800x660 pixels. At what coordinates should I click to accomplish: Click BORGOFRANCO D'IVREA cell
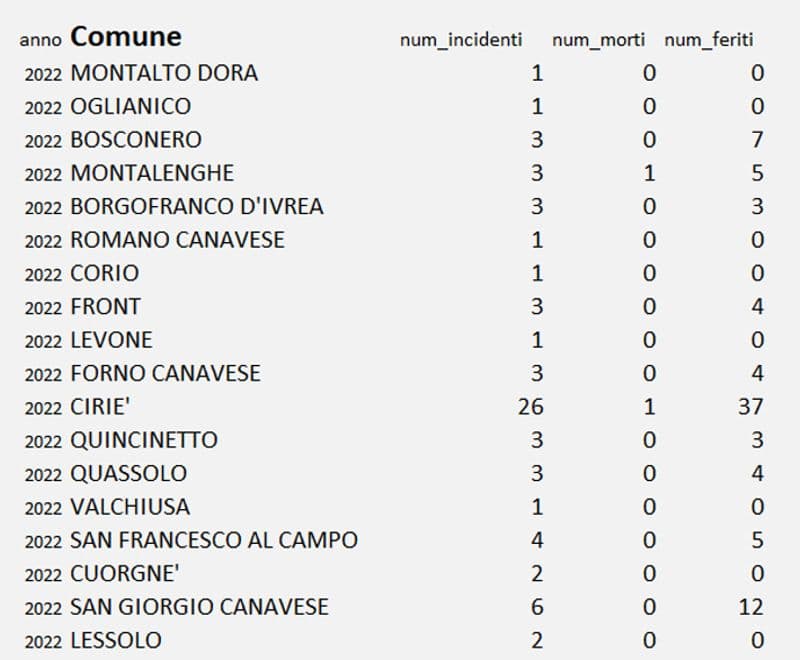197,207
